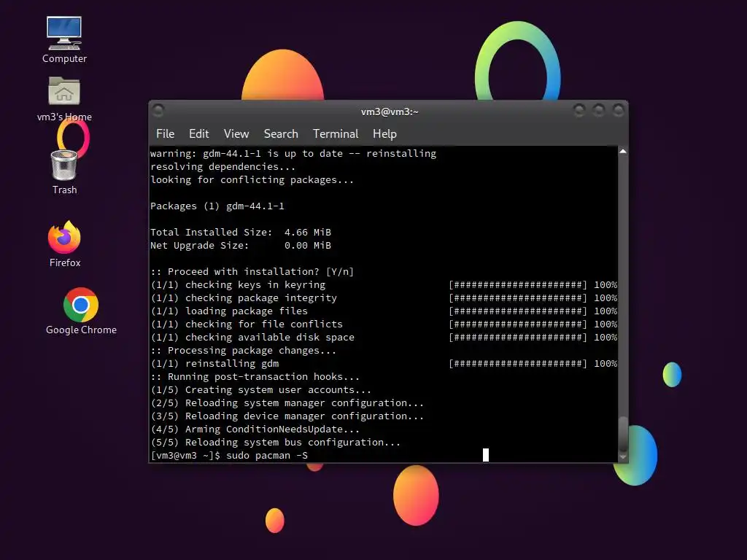747x560 pixels.
Task: Click the terminal scrollbar thumb
Action: click(x=623, y=433)
